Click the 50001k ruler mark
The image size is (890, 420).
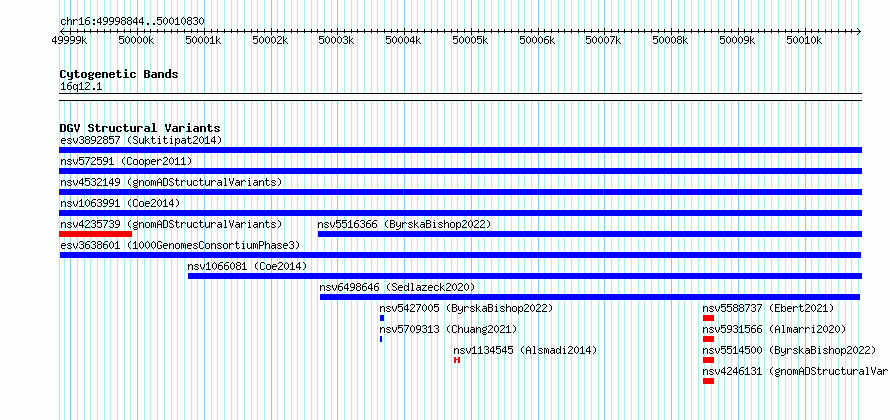203,40
